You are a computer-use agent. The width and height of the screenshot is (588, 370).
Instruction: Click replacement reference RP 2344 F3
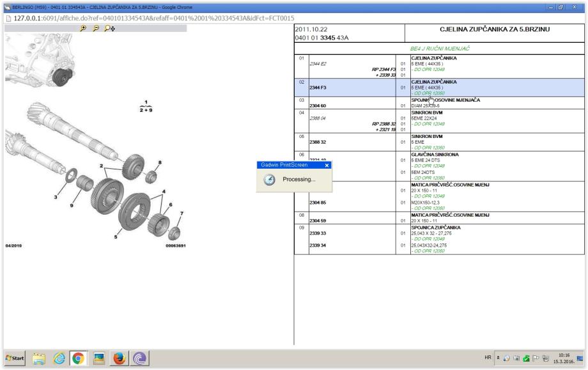[383, 70]
